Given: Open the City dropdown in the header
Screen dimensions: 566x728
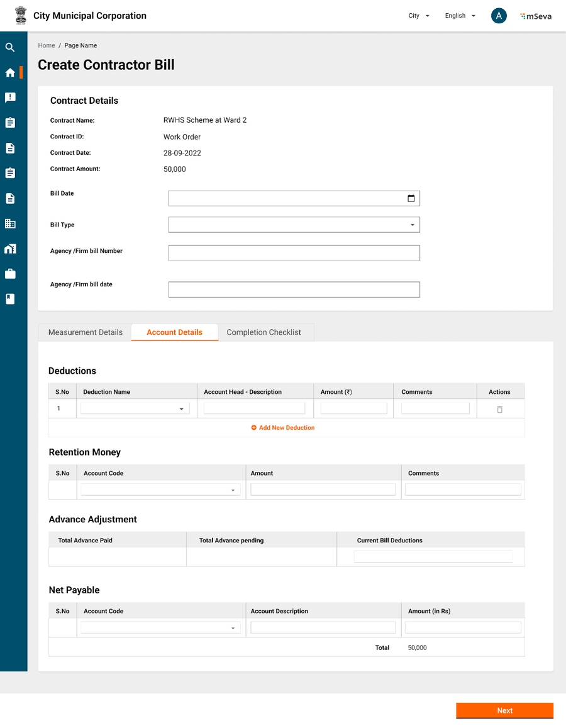Looking at the screenshot, I should click(x=419, y=16).
